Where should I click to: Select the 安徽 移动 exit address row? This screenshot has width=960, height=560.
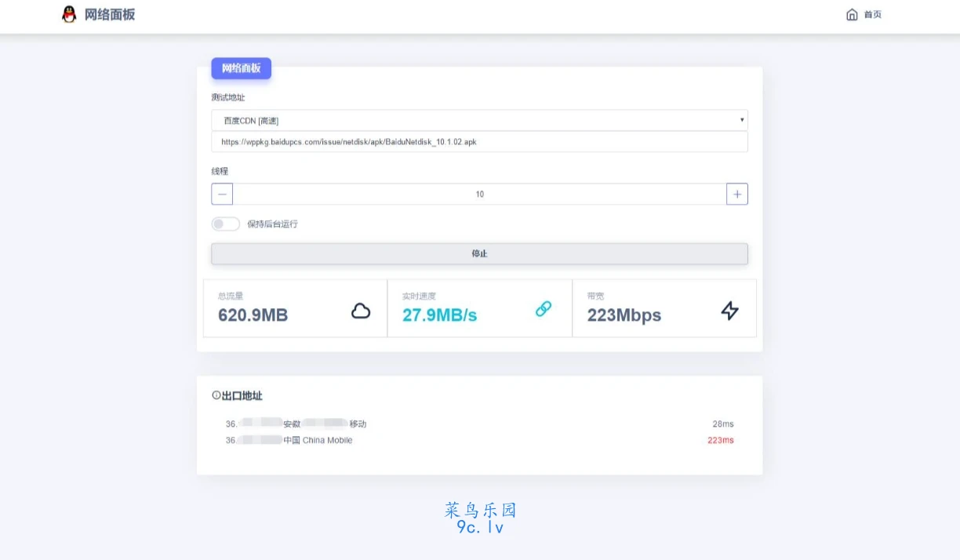point(479,424)
